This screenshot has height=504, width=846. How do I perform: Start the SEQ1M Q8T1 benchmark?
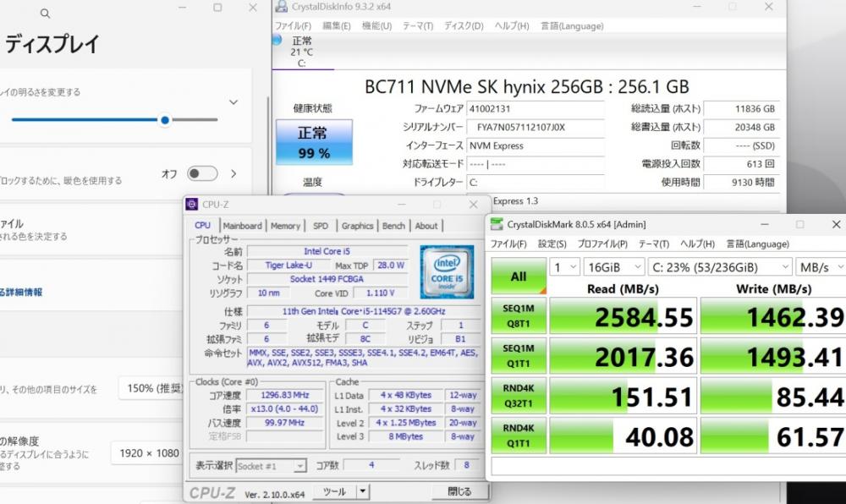coord(519,316)
